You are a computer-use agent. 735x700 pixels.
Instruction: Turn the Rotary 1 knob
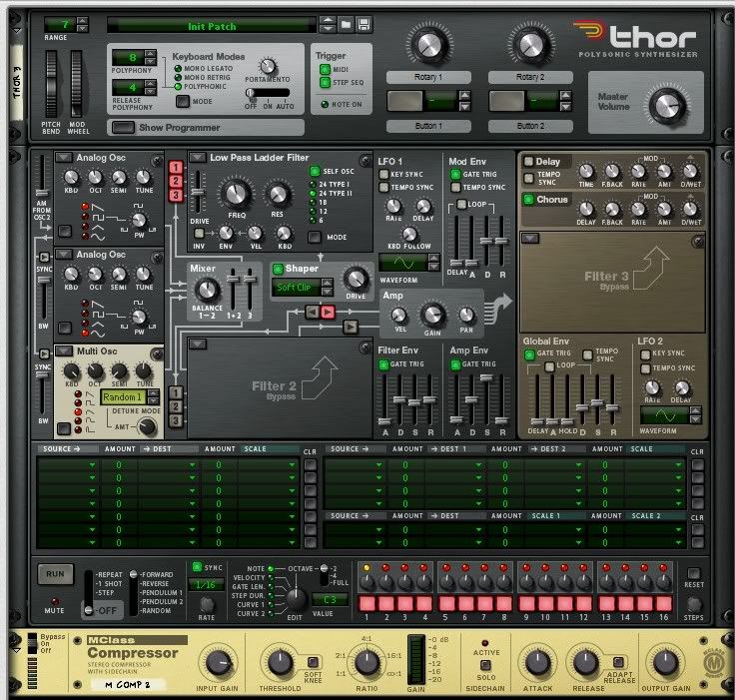click(428, 45)
